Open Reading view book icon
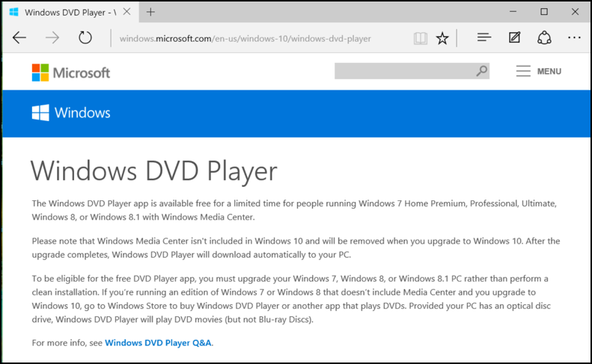The width and height of the screenshot is (592, 364). [420, 38]
